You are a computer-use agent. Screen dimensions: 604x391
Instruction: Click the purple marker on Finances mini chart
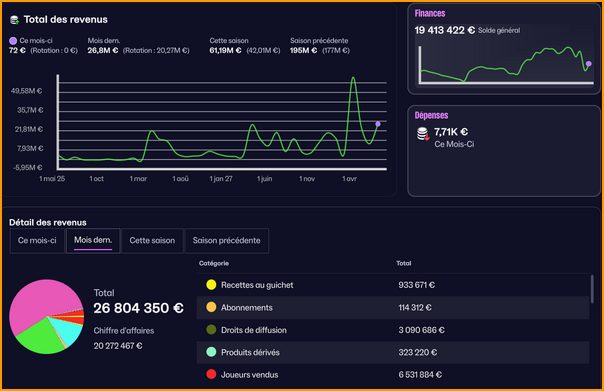click(x=589, y=64)
